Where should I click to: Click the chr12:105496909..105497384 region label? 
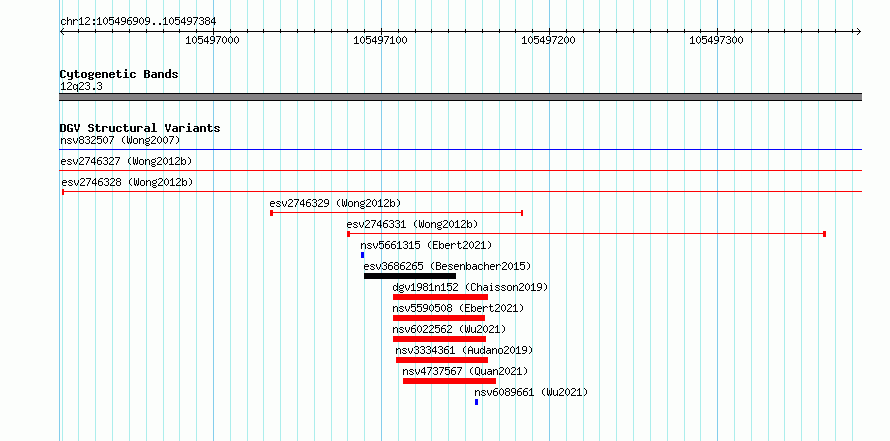138,22
